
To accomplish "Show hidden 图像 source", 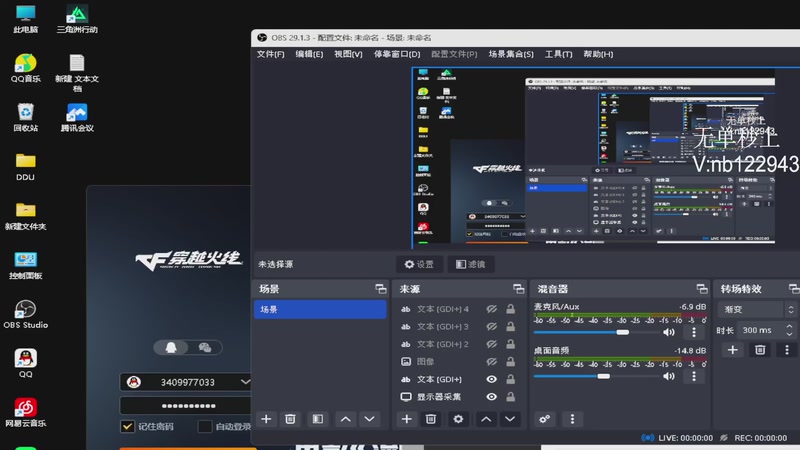I will click(x=491, y=362).
